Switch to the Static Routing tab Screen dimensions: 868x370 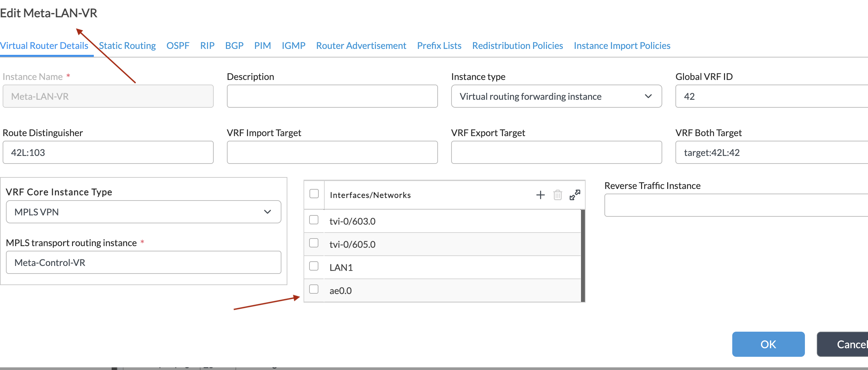[127, 46]
